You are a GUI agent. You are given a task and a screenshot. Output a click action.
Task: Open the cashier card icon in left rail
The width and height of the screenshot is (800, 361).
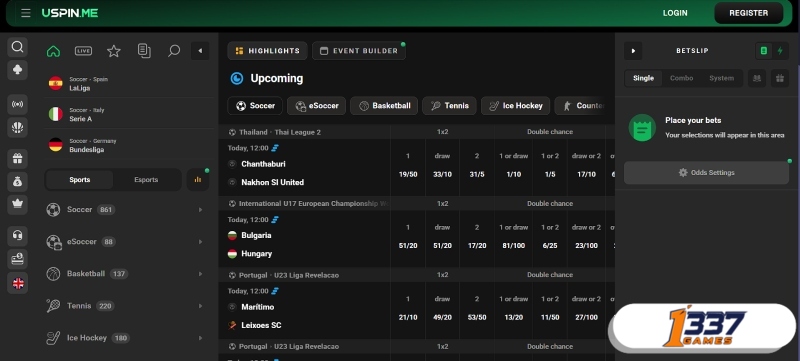[x=17, y=259]
